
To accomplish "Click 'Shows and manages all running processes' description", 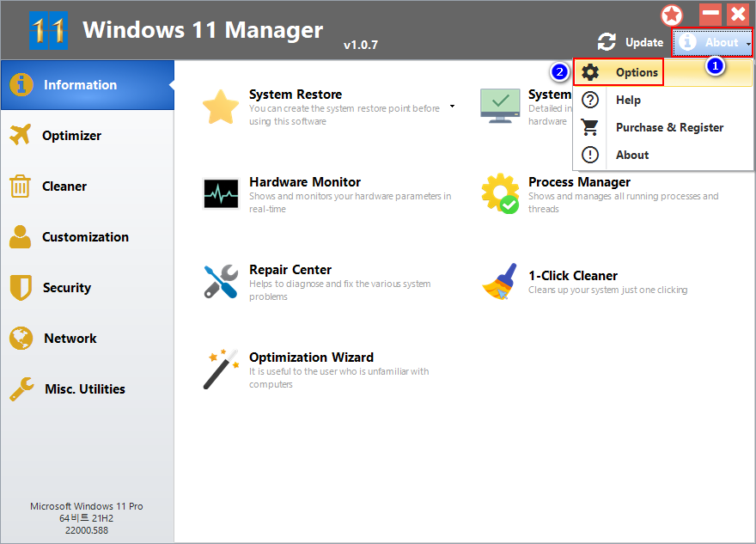I will point(623,202).
